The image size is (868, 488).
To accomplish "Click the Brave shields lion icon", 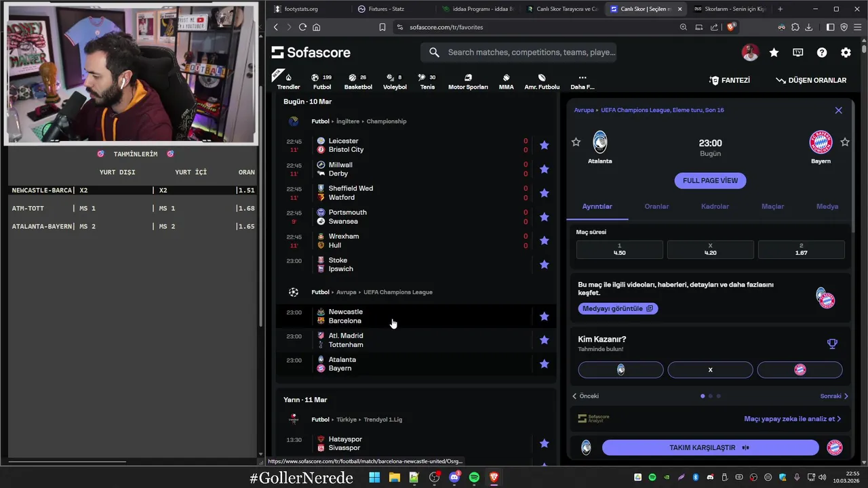I will coord(731,27).
